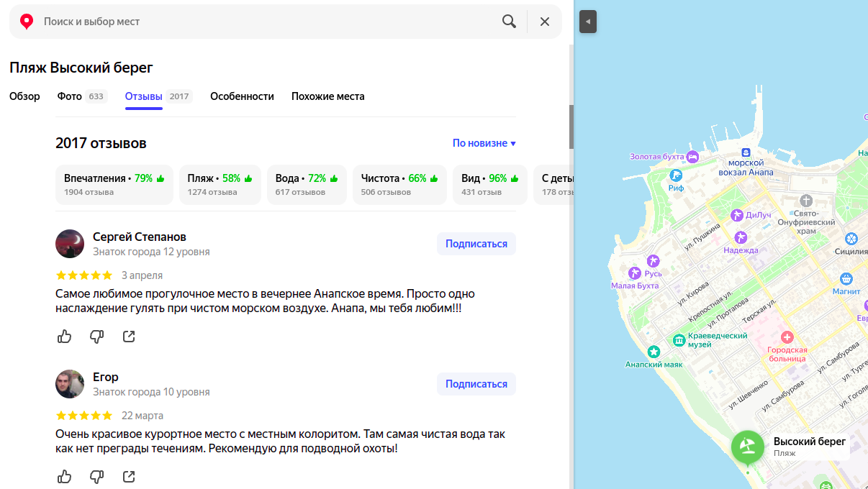Clear search with the X icon
This screenshot has height=489, width=868.
545,22
